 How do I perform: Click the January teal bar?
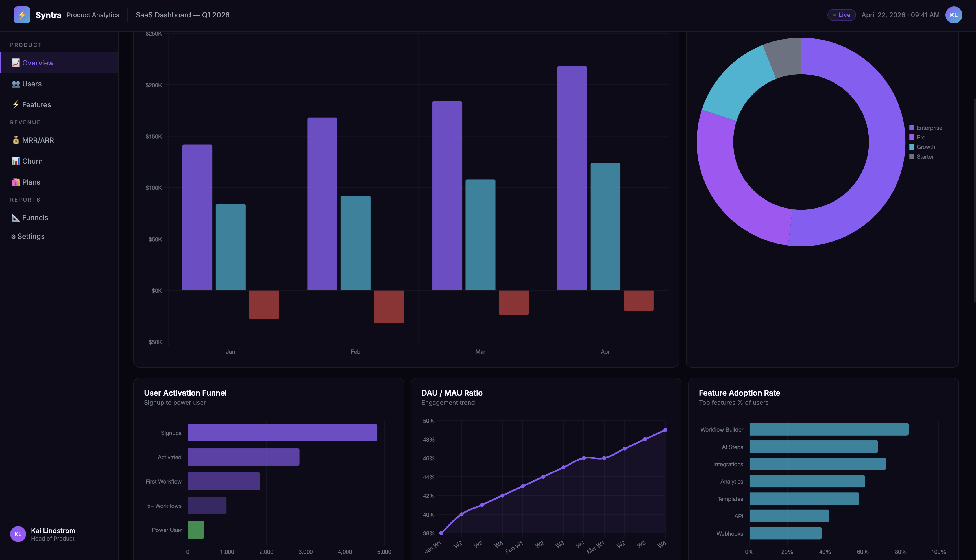pos(230,247)
